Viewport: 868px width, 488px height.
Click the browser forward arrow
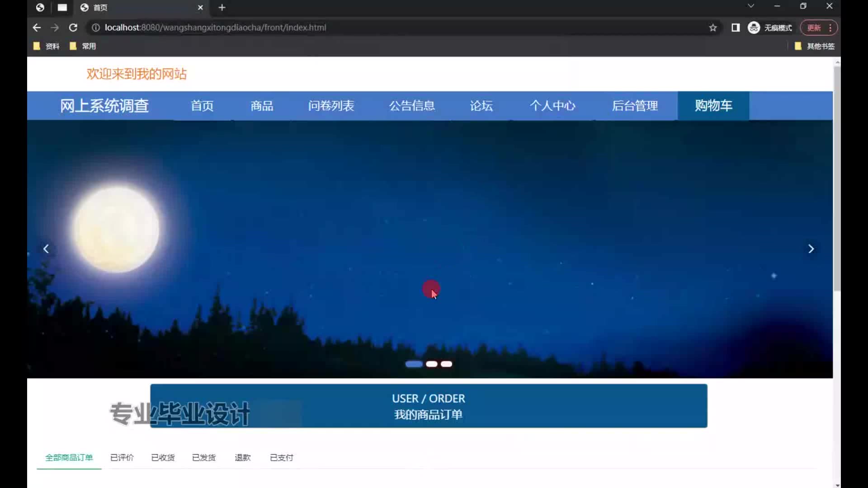55,28
